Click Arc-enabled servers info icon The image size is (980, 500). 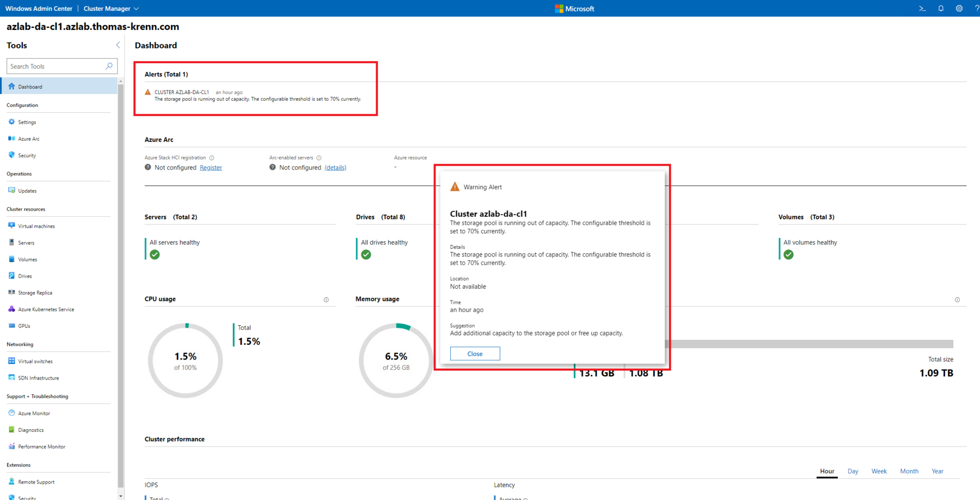[x=319, y=158]
